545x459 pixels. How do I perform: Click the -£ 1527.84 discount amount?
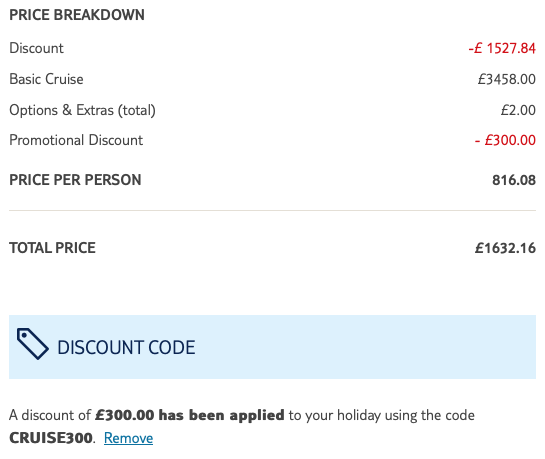(x=502, y=48)
